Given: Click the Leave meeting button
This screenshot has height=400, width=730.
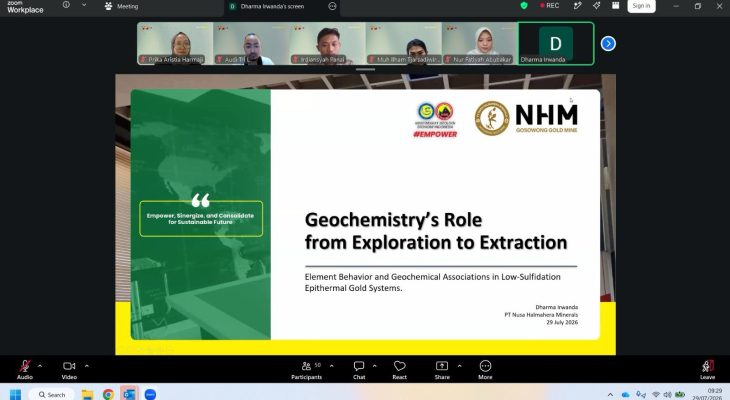Looking at the screenshot, I should click(x=707, y=370).
